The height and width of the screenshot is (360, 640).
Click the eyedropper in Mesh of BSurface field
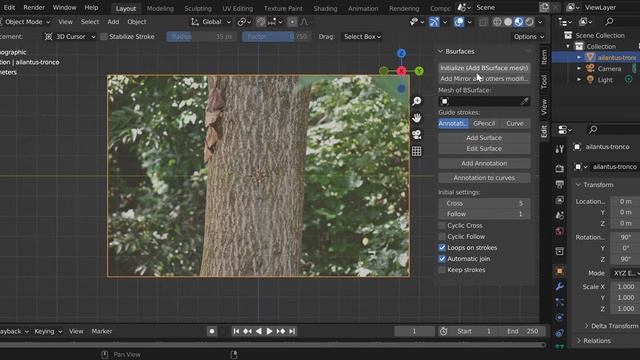(524, 101)
